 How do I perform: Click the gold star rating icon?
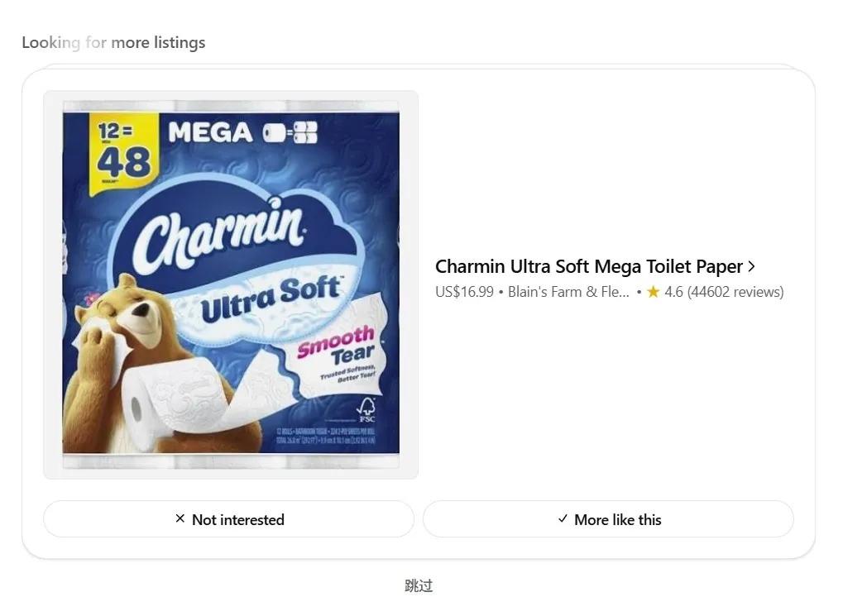point(654,292)
